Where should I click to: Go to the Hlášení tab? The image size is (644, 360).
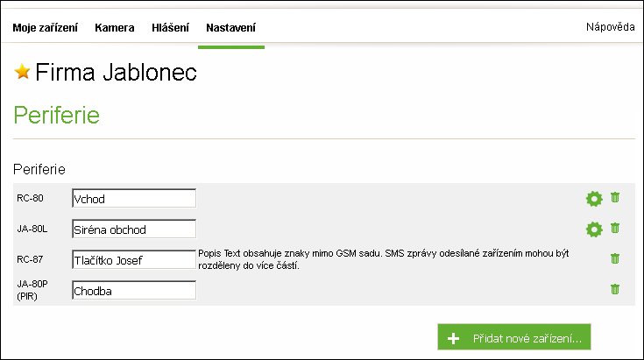(x=170, y=27)
